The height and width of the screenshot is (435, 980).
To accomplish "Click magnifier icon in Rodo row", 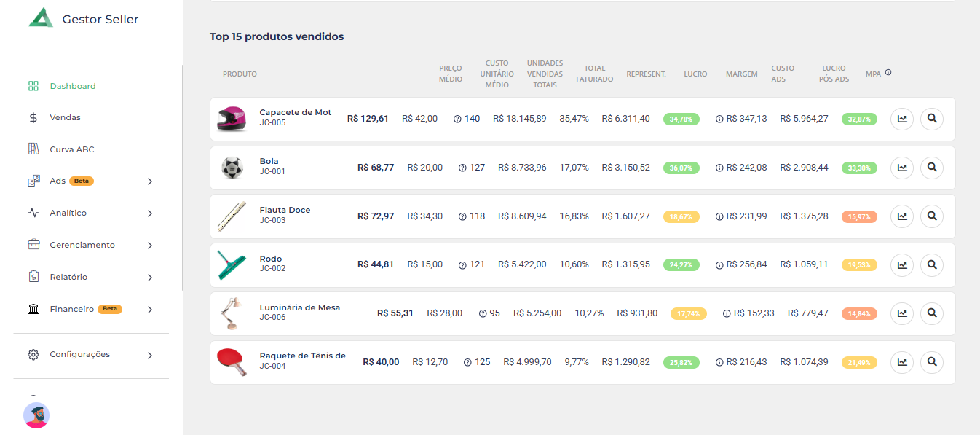I will pos(931,265).
